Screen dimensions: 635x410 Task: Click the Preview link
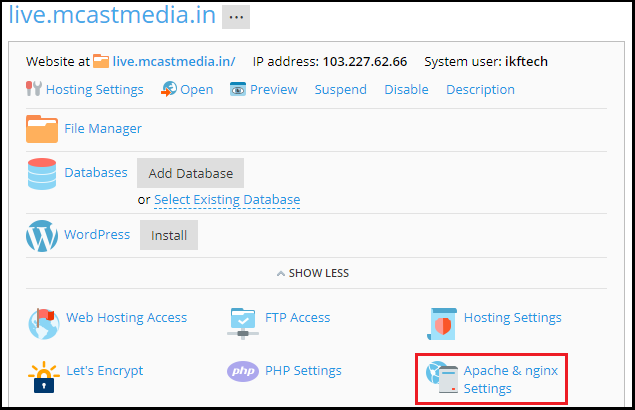273,89
